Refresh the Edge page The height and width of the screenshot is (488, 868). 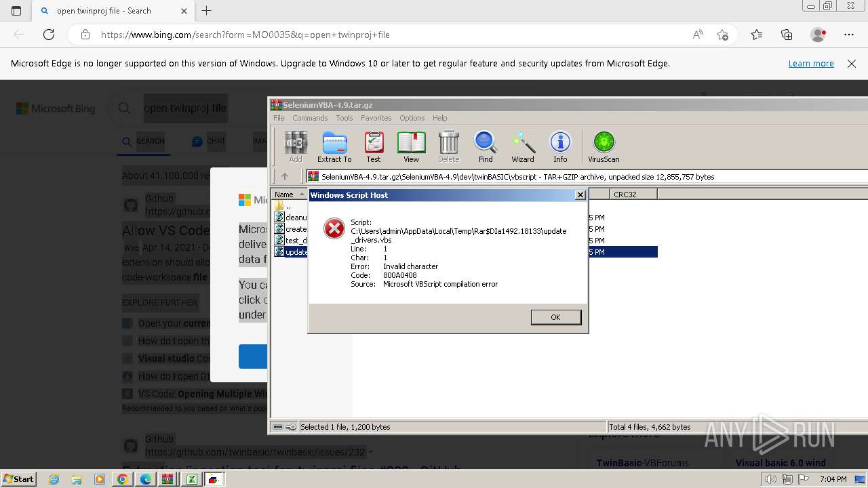[49, 35]
